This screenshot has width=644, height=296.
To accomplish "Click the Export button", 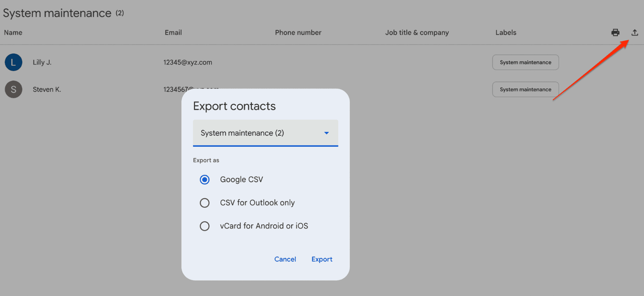I will pos(322,259).
